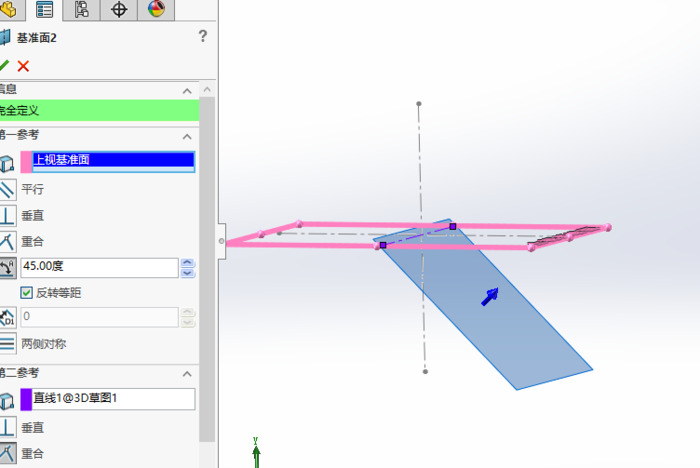The width and height of the screenshot is (700, 468).
Task: Open the DimXpertManager crosshair tab
Action: click(119, 10)
